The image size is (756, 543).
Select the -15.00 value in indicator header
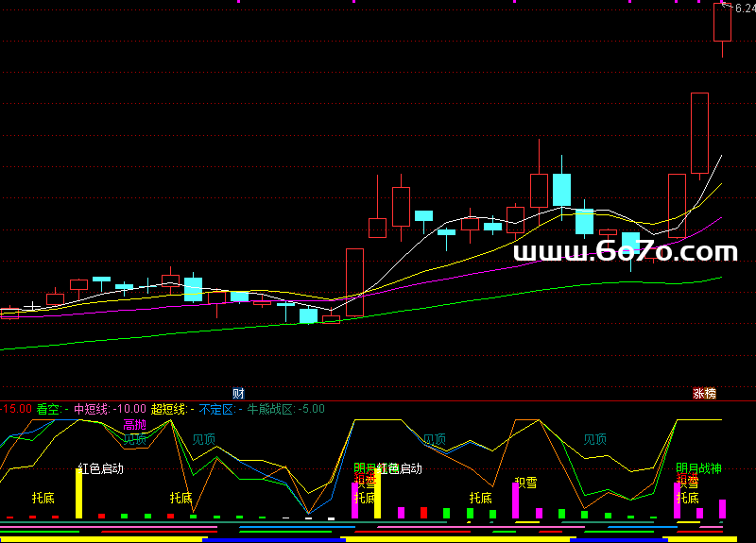click(x=15, y=409)
